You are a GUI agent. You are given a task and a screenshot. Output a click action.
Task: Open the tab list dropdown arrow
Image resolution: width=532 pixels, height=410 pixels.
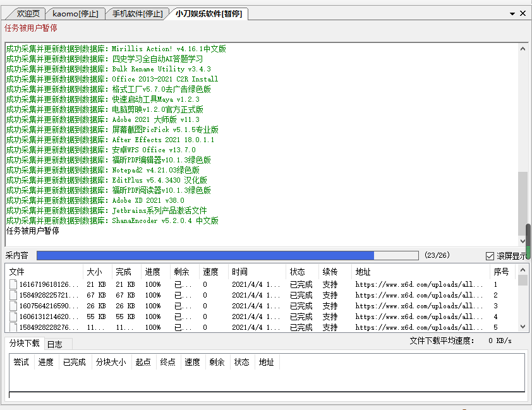(512, 13)
